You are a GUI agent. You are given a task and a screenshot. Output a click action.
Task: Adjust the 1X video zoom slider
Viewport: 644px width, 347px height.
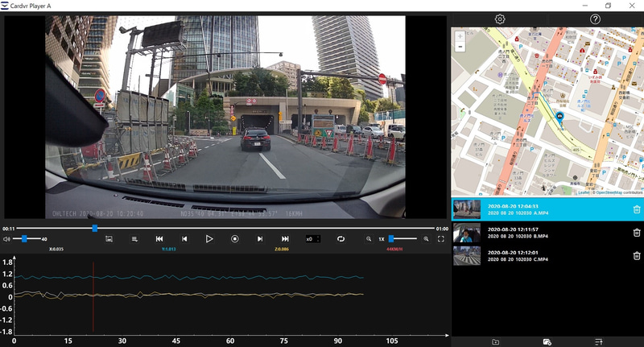click(402, 238)
